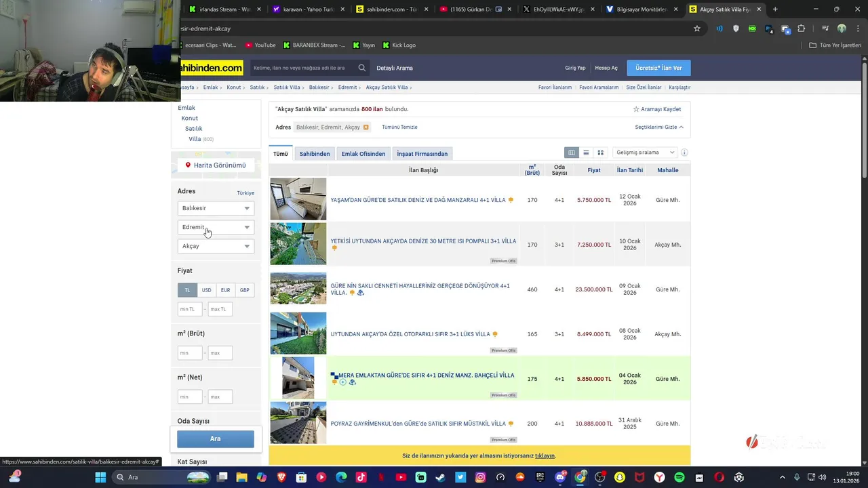The height and width of the screenshot is (488, 868).
Task: Sort listings by İlan Tarihi column header
Action: 630,170
